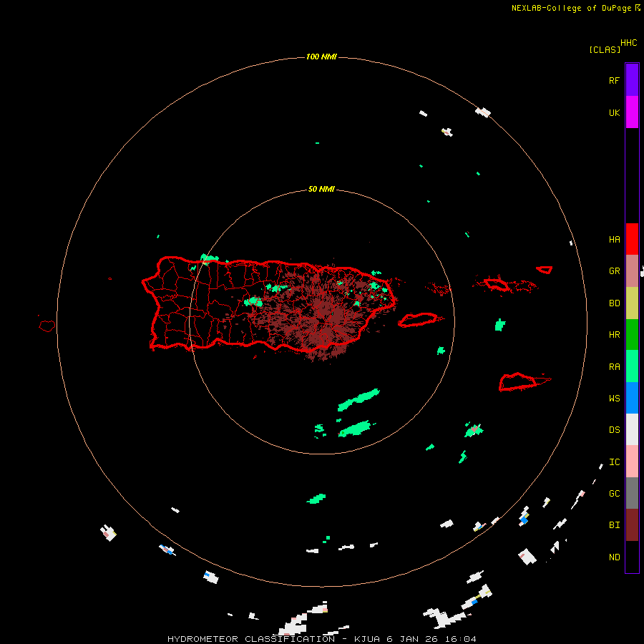The image size is (644, 644).
Task: Click the HR legend label
Action: tap(614, 335)
